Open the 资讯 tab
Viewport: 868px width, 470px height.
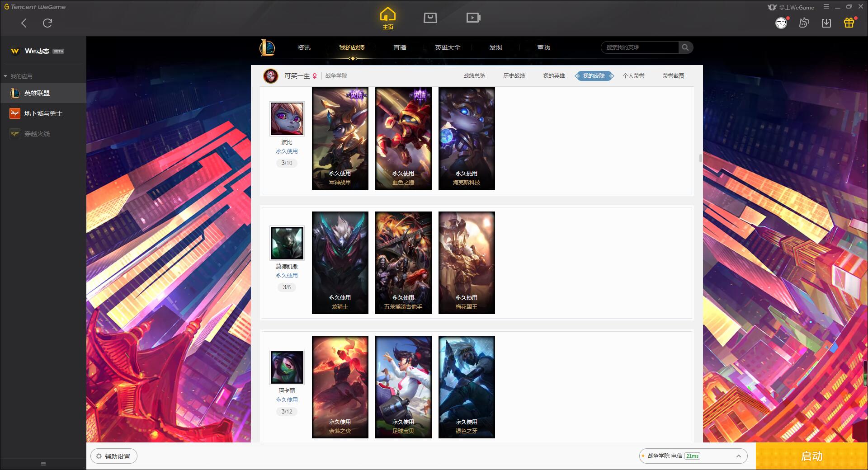click(304, 47)
